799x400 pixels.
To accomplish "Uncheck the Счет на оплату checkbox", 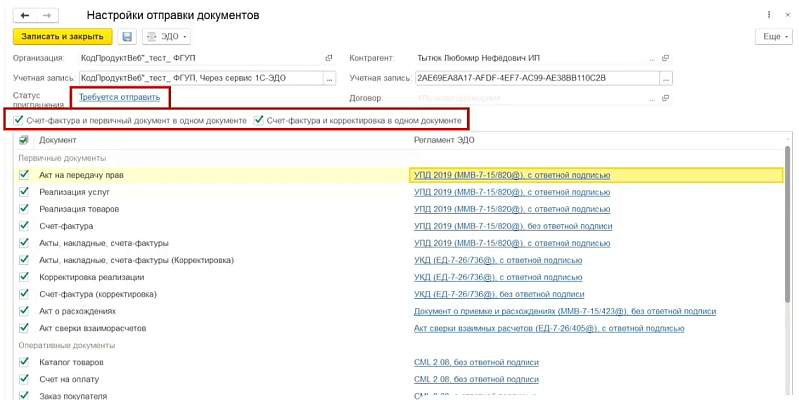I will coord(23,379).
